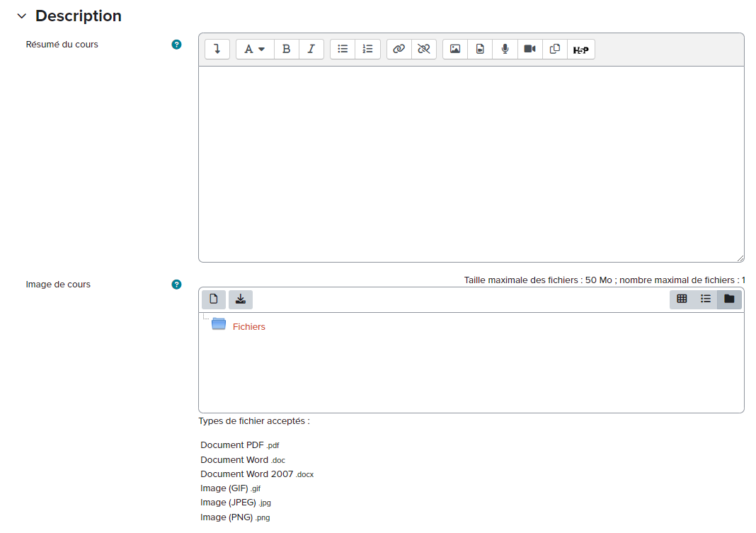Switch file view to details list
756x533 pixels.
706,299
